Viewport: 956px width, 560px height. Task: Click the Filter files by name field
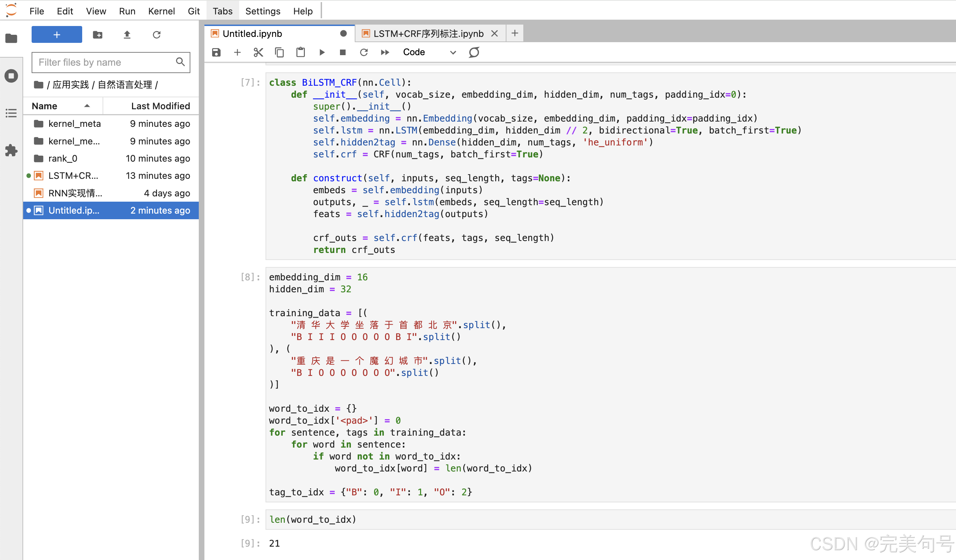[104, 62]
